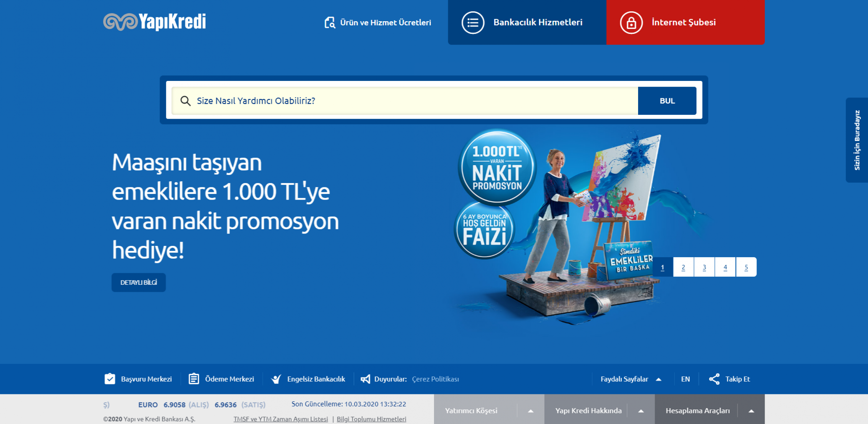
Task: Expand the Faydalı Sayfalar menu
Action: pyautogui.click(x=659, y=379)
